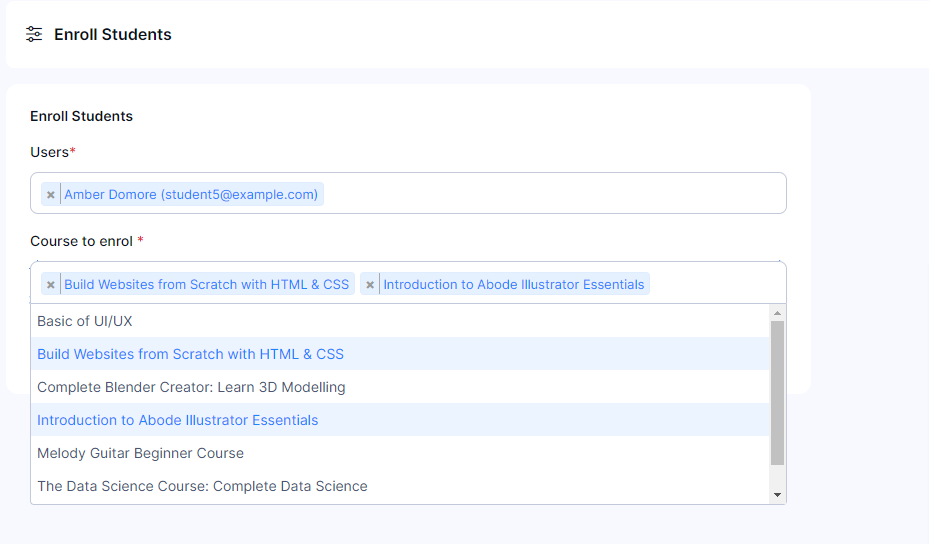Click the course list scrollbar thumb
Image resolution: width=929 pixels, height=544 pixels.
point(777,392)
